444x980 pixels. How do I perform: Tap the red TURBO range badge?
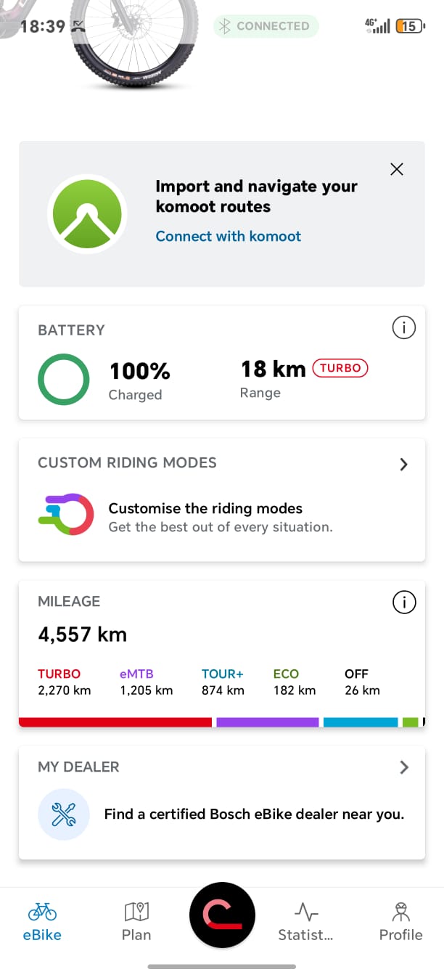(x=340, y=368)
